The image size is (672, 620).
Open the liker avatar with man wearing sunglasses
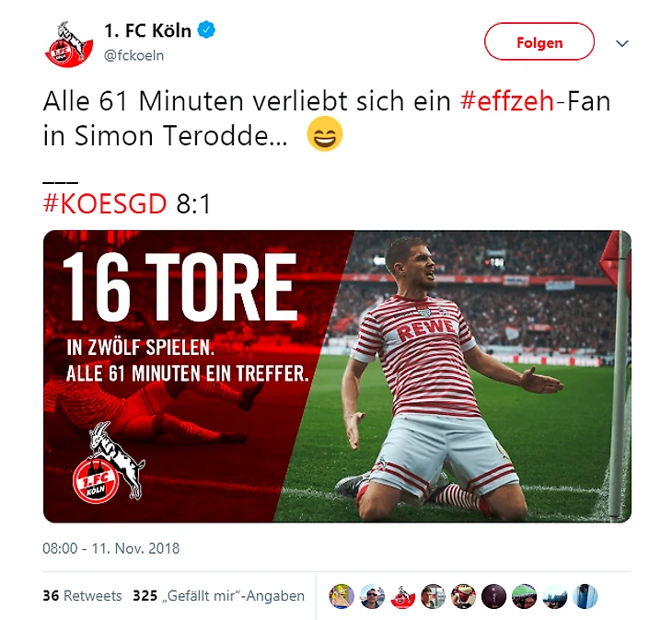tap(372, 596)
